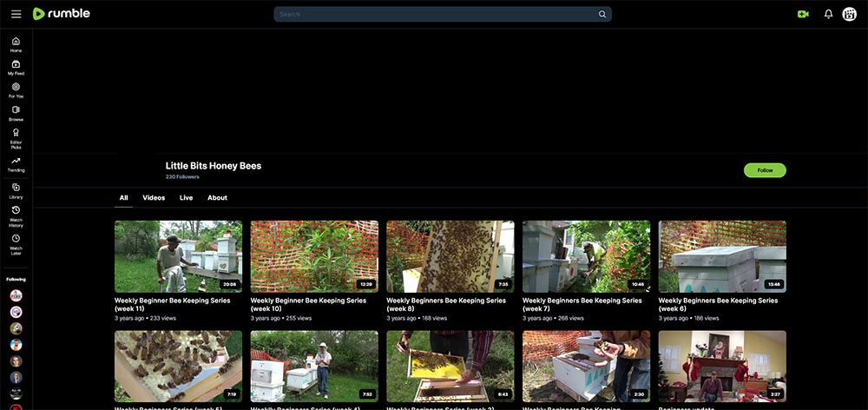868x410 pixels.
Task: Click the Following section label
Action: coord(16,279)
